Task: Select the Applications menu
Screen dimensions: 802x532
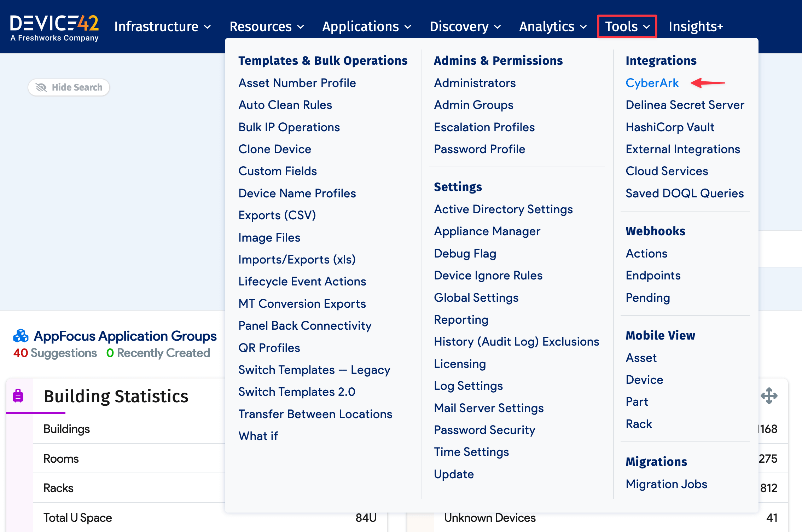Action: tap(366, 26)
